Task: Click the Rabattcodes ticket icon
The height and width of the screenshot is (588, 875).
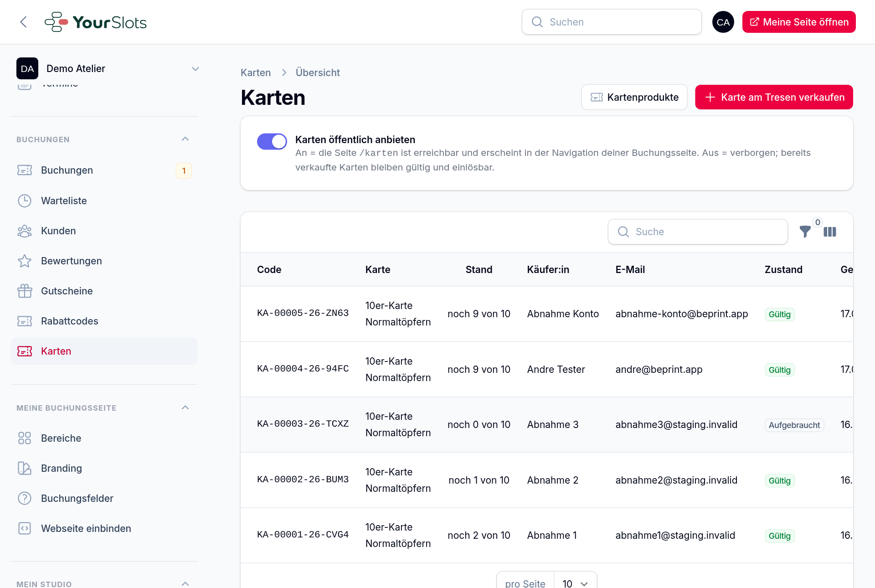Action: pos(25,321)
